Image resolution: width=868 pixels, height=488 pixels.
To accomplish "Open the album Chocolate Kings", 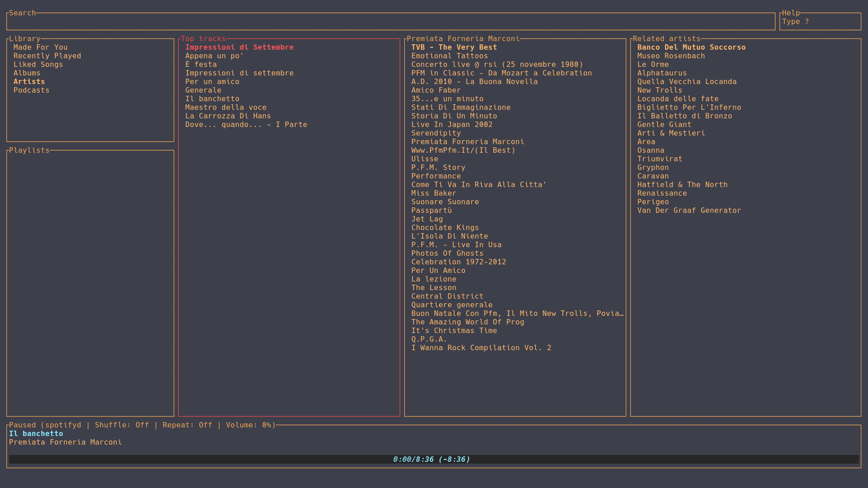I will tap(445, 228).
